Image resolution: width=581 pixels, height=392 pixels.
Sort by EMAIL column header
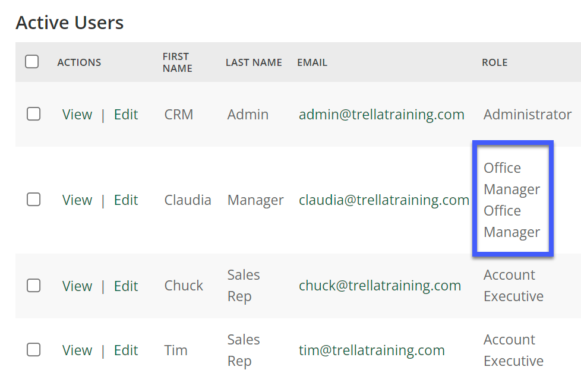(x=312, y=62)
